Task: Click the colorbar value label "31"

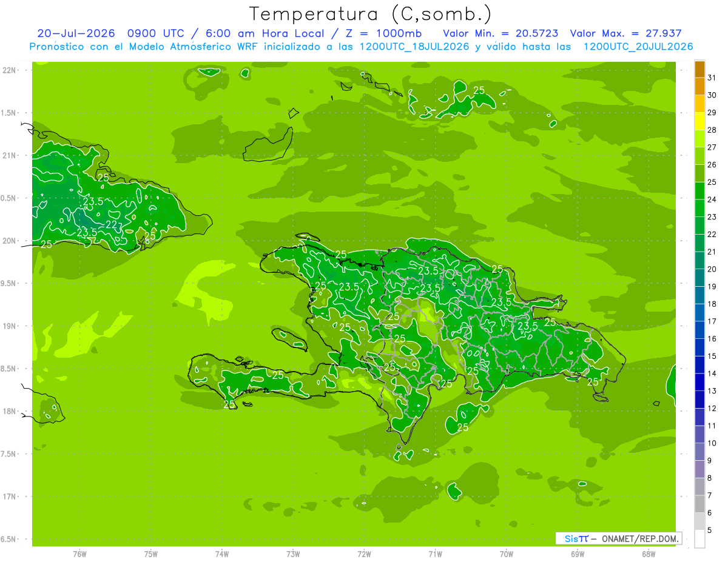Action: pyautogui.click(x=712, y=78)
